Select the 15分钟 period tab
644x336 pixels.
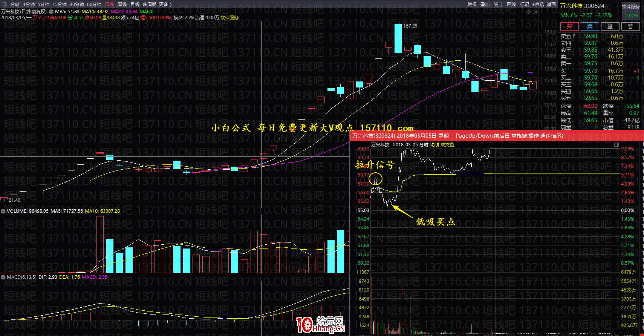(x=60, y=5)
